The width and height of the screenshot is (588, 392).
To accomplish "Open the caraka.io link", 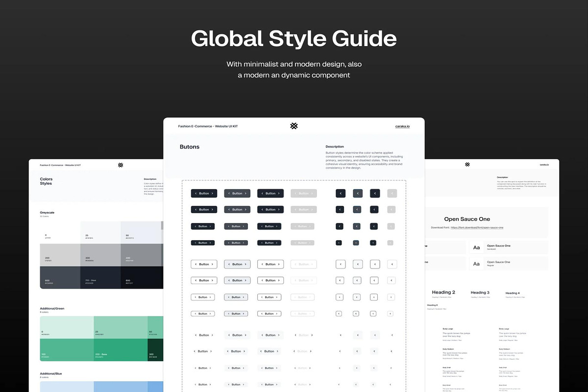I will [x=402, y=126].
